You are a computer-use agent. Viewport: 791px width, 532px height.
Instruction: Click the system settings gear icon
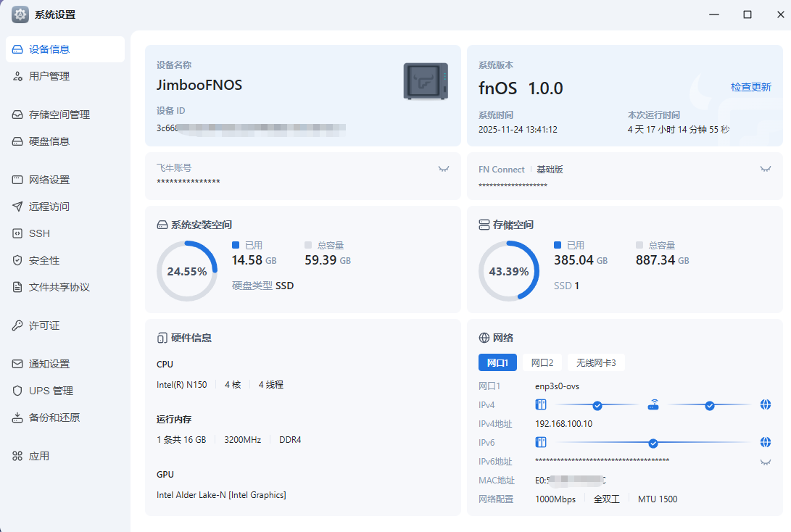[20, 14]
